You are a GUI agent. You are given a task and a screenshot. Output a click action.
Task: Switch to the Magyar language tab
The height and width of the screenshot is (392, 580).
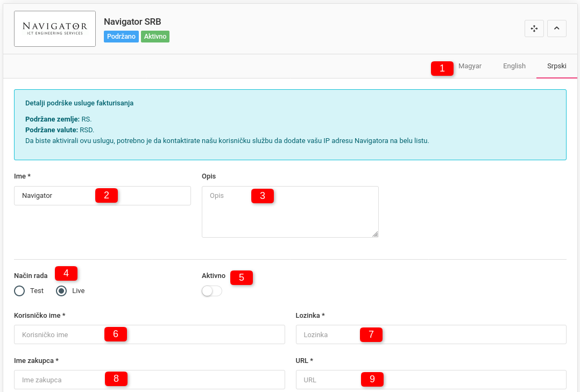coord(470,66)
